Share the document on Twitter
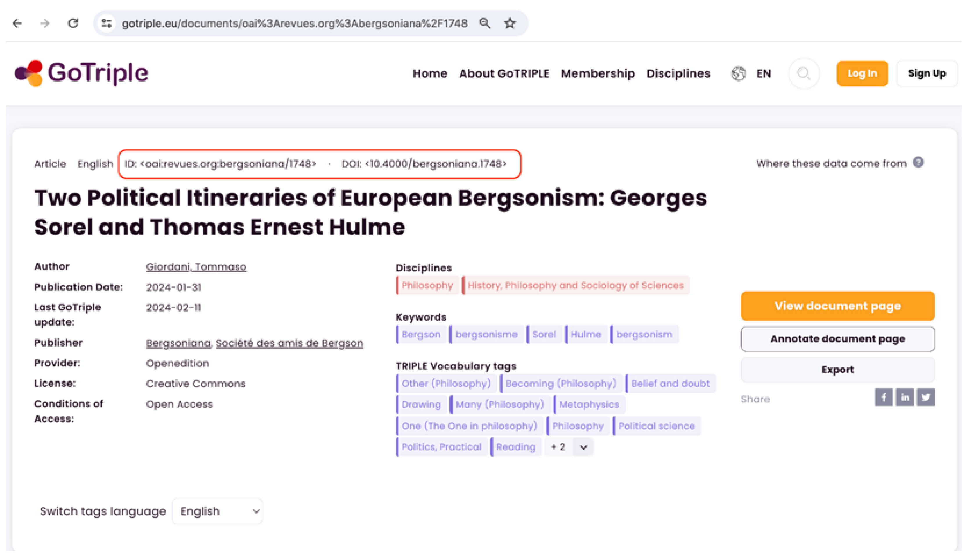The width and height of the screenshot is (971, 560). point(926,398)
